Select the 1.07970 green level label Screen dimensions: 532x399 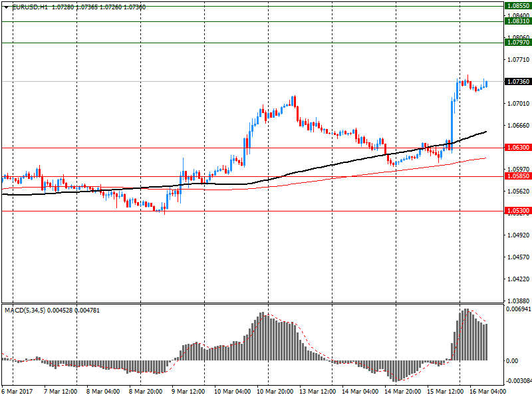[518, 43]
